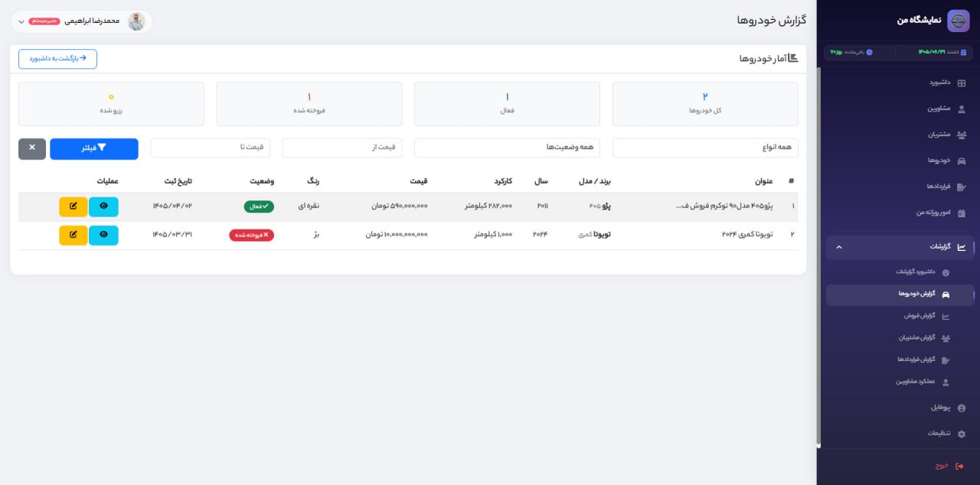Click بازگشت به داشبورد back button
This screenshot has height=485, width=980.
pos(57,59)
